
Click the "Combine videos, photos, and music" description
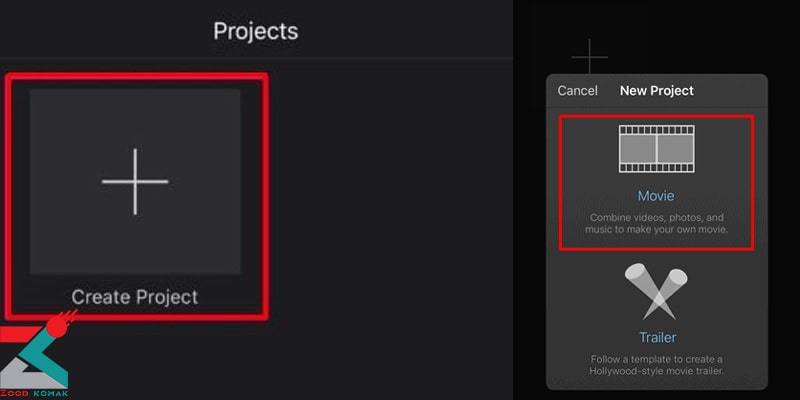[x=657, y=223]
